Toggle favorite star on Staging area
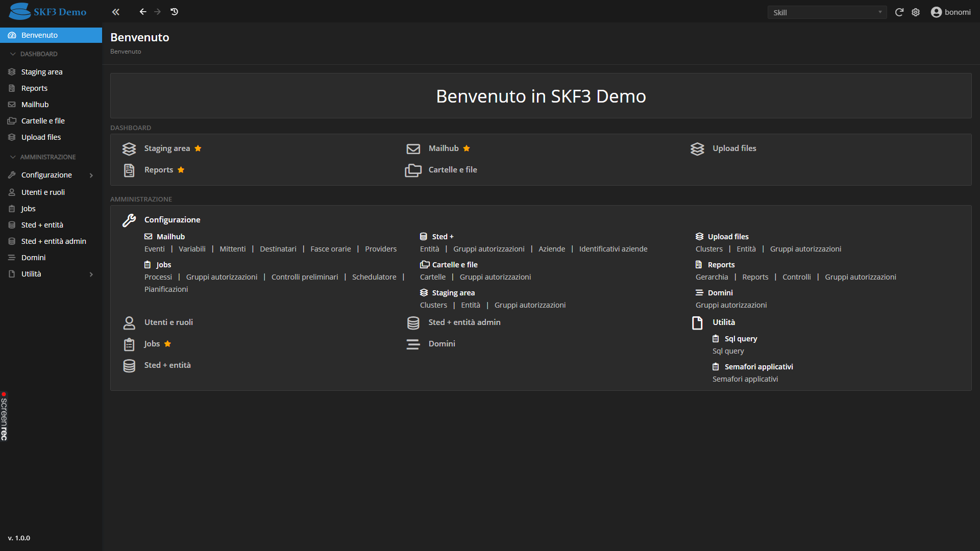This screenshot has height=551, width=980. click(198, 148)
